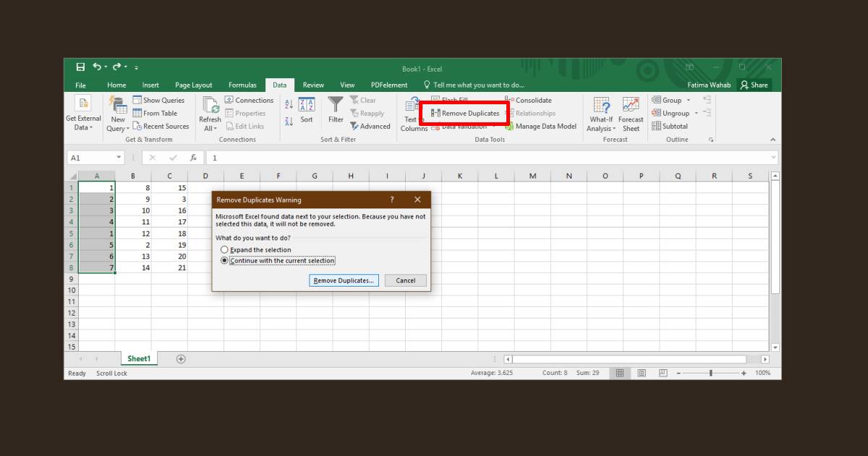Image resolution: width=868 pixels, height=456 pixels.
Task: Open the Sort dialog button
Action: 307,111
